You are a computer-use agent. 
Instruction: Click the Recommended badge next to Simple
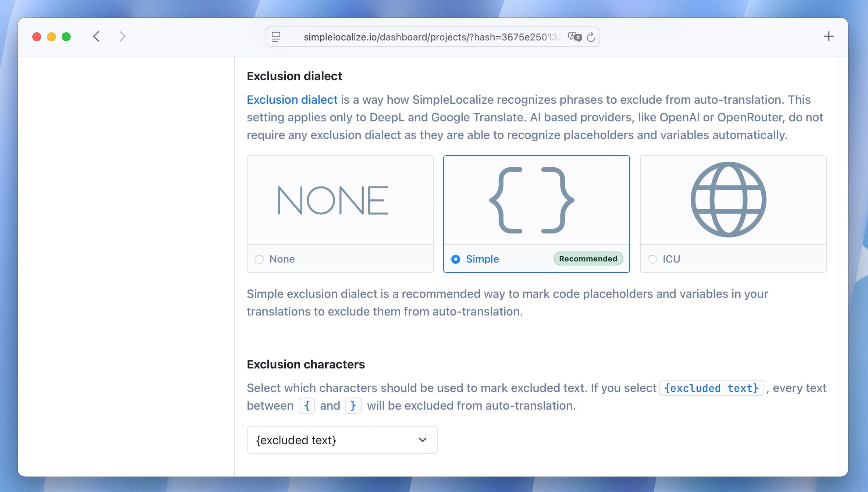588,259
